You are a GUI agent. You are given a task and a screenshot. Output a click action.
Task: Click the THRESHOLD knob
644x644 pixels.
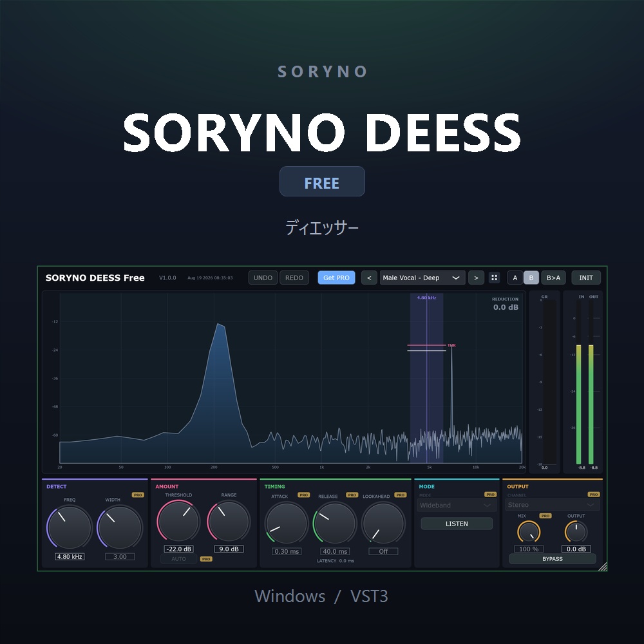178,521
